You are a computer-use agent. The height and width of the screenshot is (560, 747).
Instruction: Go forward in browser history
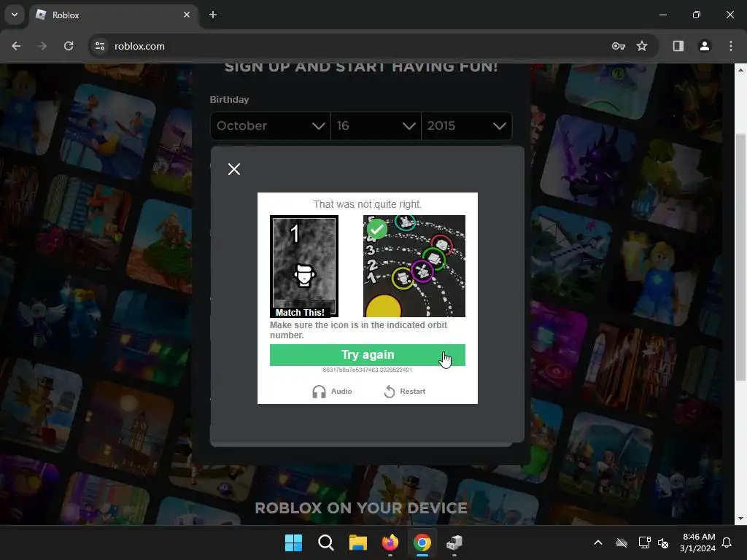(x=42, y=46)
